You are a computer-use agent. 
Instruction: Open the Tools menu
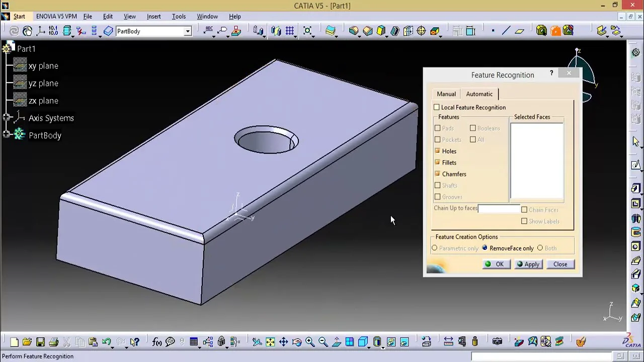(179, 16)
